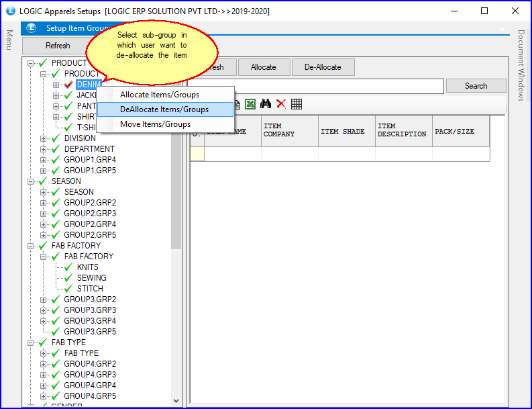Select the GROUP1.GRP4 tree label
The width and height of the screenshot is (532, 409).
pyautogui.click(x=90, y=160)
